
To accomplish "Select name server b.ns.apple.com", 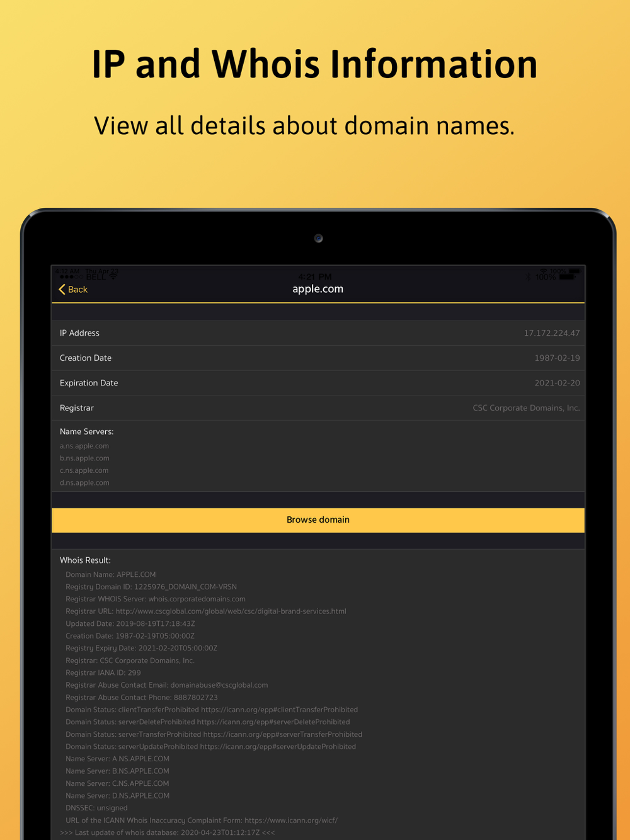I will click(x=84, y=458).
